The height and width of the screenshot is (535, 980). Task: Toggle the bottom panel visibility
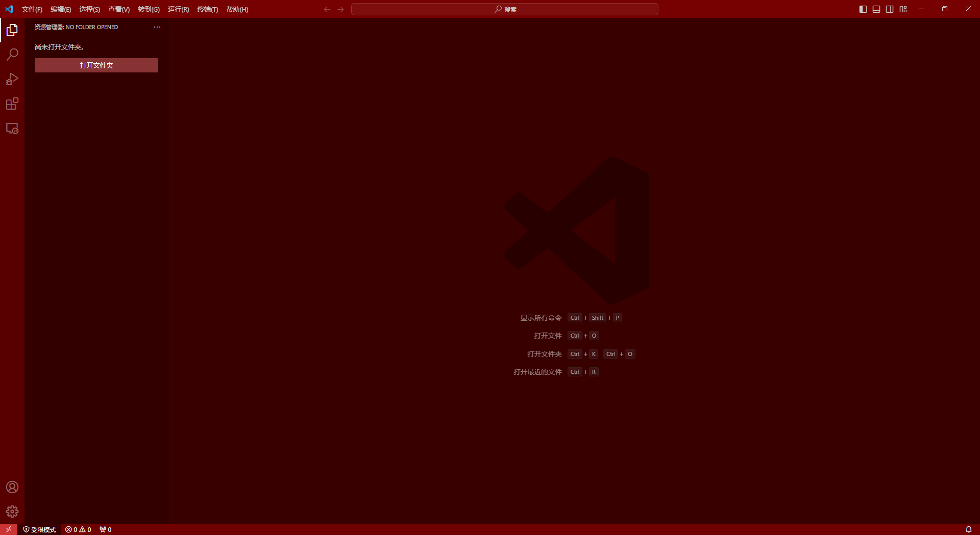[876, 9]
